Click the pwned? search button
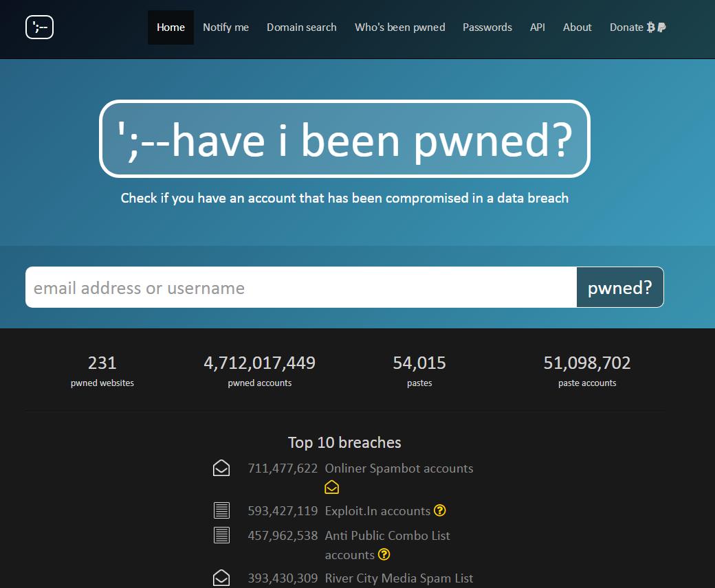715x588 pixels. click(619, 287)
